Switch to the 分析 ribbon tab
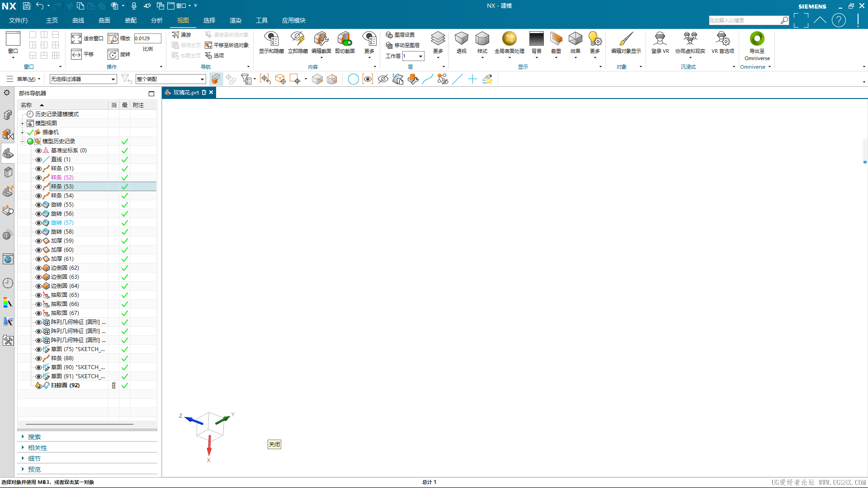Viewport: 868px width, 488px height. tap(156, 20)
